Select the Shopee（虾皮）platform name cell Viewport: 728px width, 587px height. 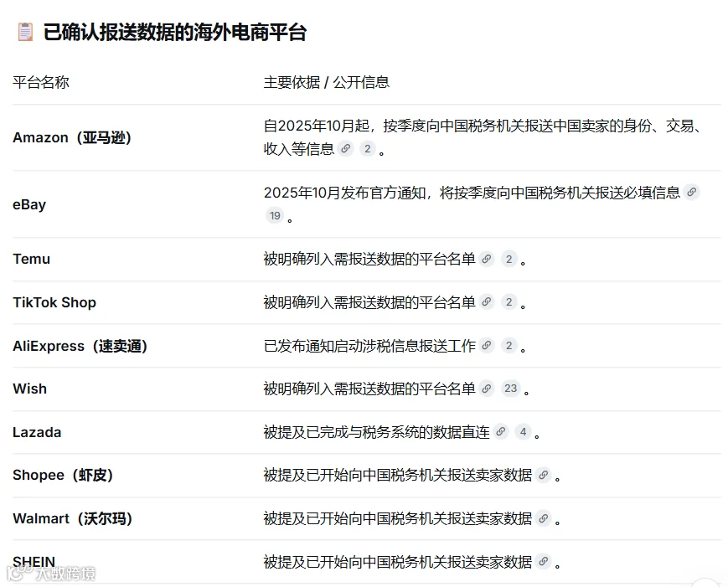(63, 475)
